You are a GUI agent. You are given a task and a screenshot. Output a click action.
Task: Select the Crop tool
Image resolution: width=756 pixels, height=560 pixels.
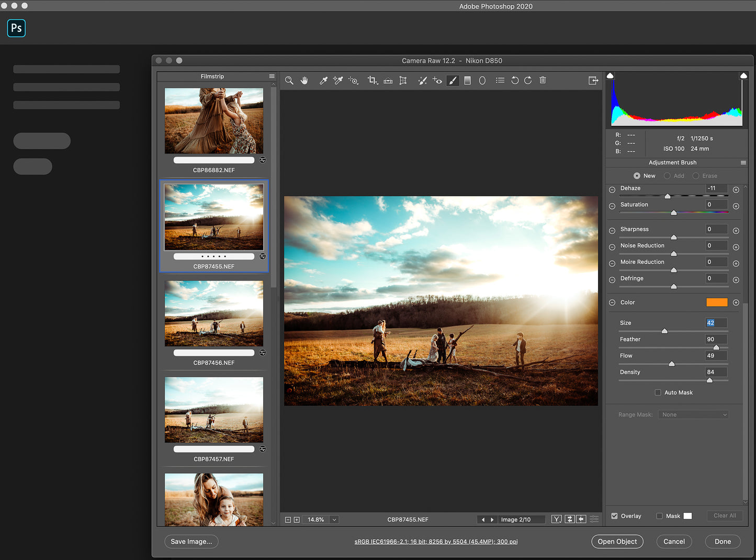click(373, 80)
